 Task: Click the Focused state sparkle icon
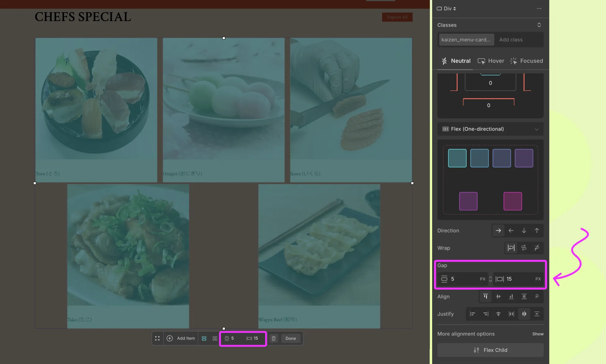[513, 61]
